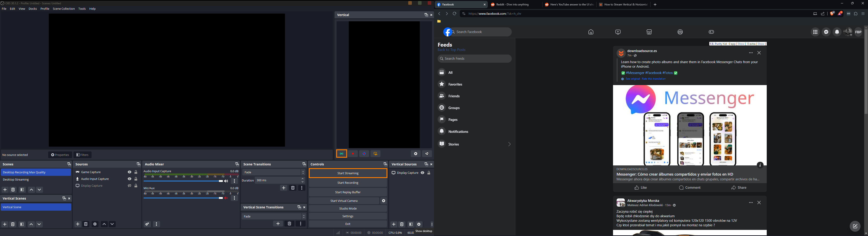This screenshot has width=868, height=236.
Task: Move source down in Sources panel
Action: pyautogui.click(x=113, y=224)
